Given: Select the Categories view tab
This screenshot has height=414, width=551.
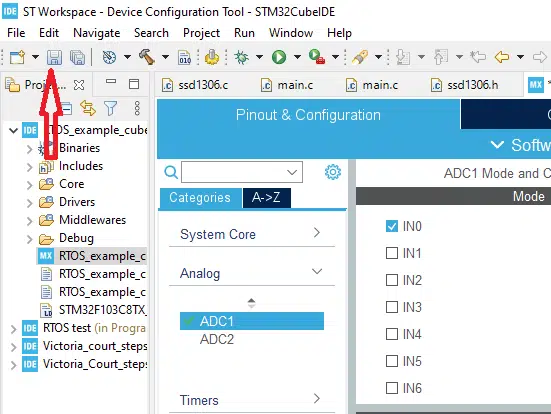Looking at the screenshot, I should pyautogui.click(x=200, y=198).
